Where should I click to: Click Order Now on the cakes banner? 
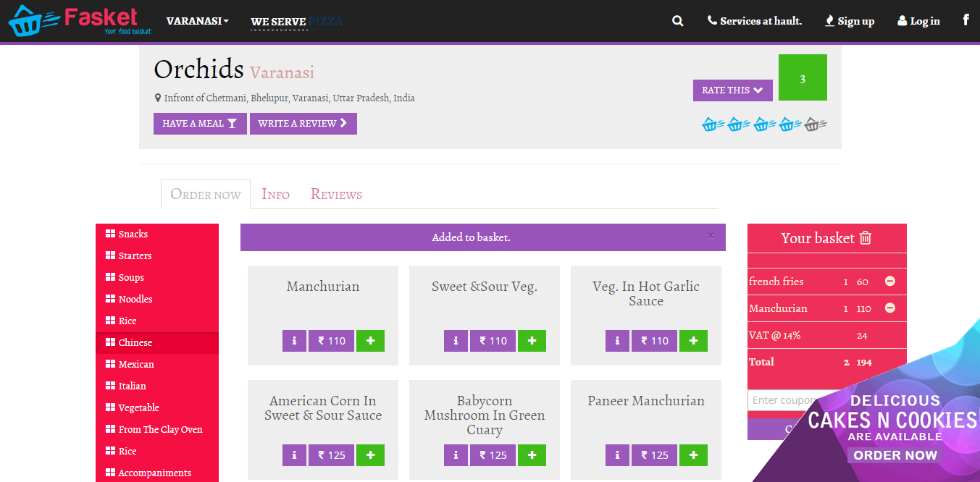pyautogui.click(x=895, y=455)
